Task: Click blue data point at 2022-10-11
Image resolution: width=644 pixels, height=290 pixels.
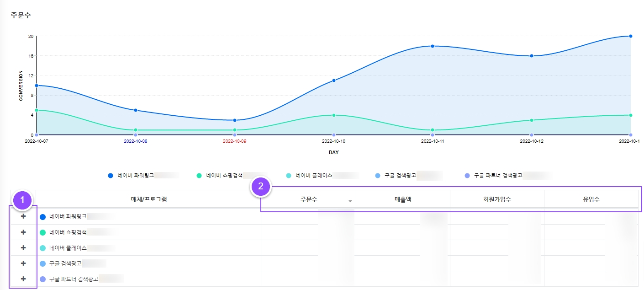Action: [x=433, y=46]
